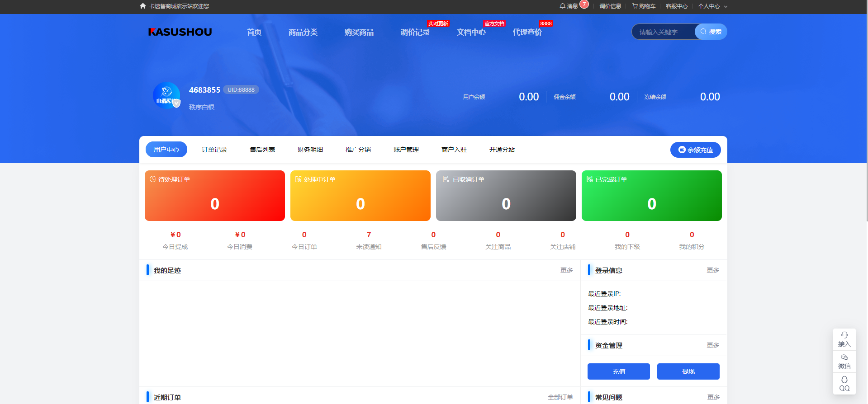Viewport: 868px width, 404px height.
Task: Click the headset 接入 support icon
Action: (x=844, y=339)
